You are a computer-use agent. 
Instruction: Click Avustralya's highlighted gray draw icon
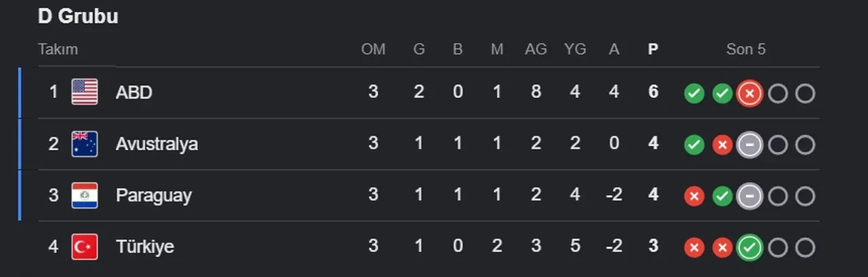coord(749,145)
